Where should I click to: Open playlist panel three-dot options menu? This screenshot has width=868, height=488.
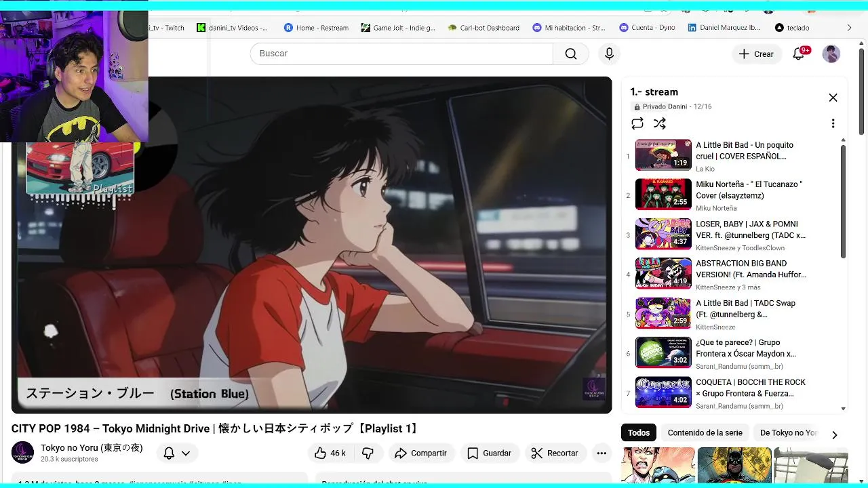tap(833, 123)
